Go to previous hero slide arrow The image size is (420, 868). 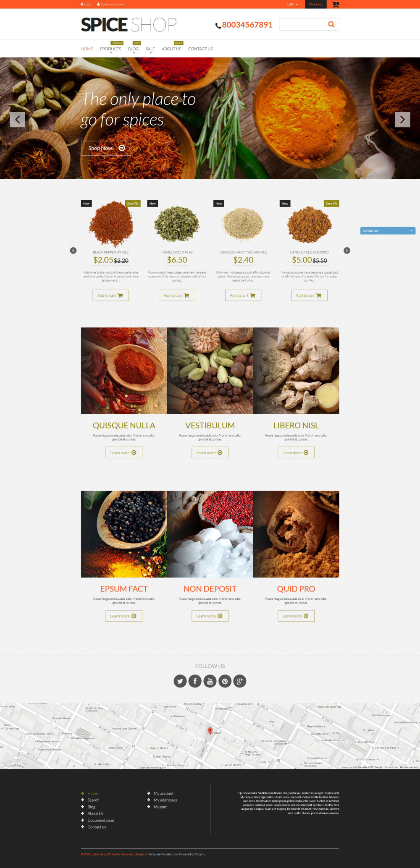17,120
